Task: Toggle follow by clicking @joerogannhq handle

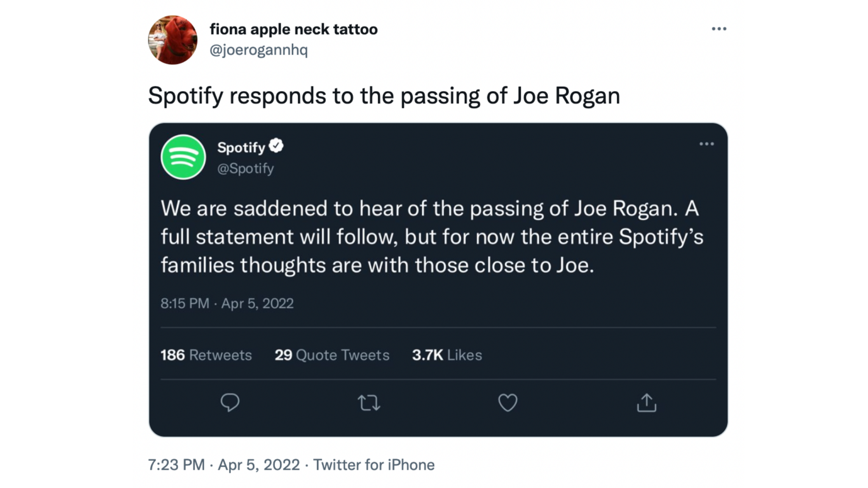Action: 259,50
